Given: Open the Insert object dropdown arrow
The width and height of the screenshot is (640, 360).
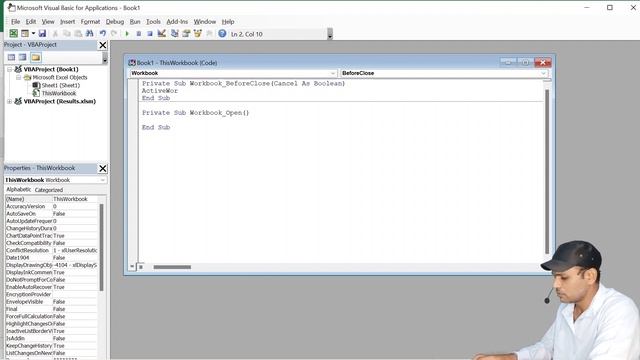Looking at the screenshot, I should (33, 34).
